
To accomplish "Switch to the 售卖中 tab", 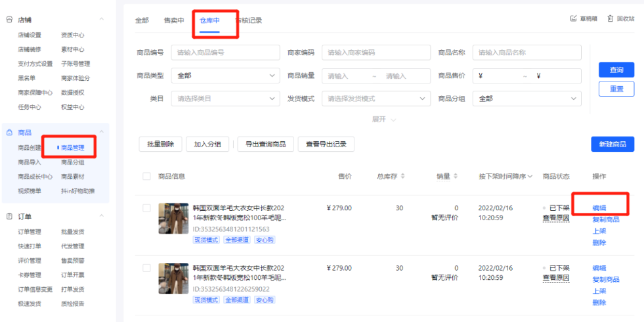I will click(174, 20).
